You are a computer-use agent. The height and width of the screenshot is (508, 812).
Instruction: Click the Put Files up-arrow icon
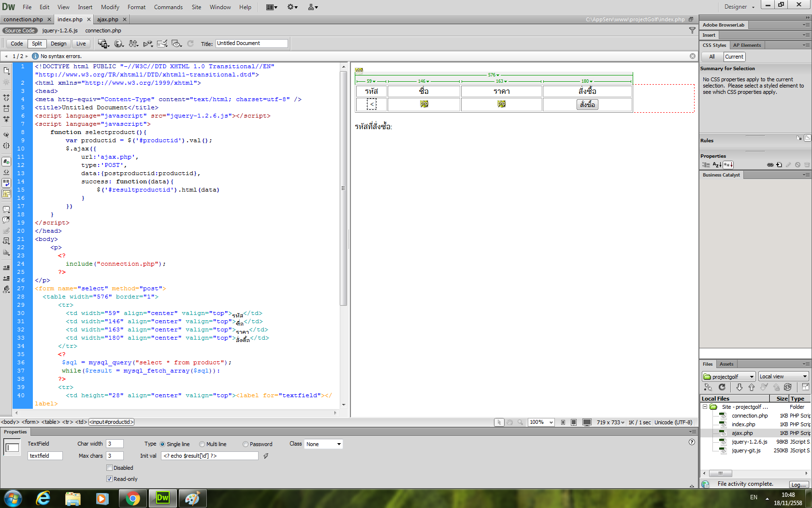[752, 387]
